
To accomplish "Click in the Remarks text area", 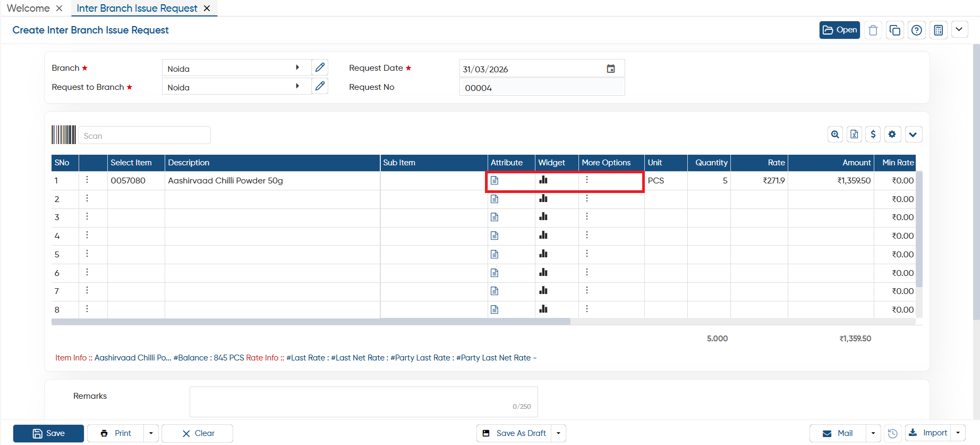I will [364, 401].
